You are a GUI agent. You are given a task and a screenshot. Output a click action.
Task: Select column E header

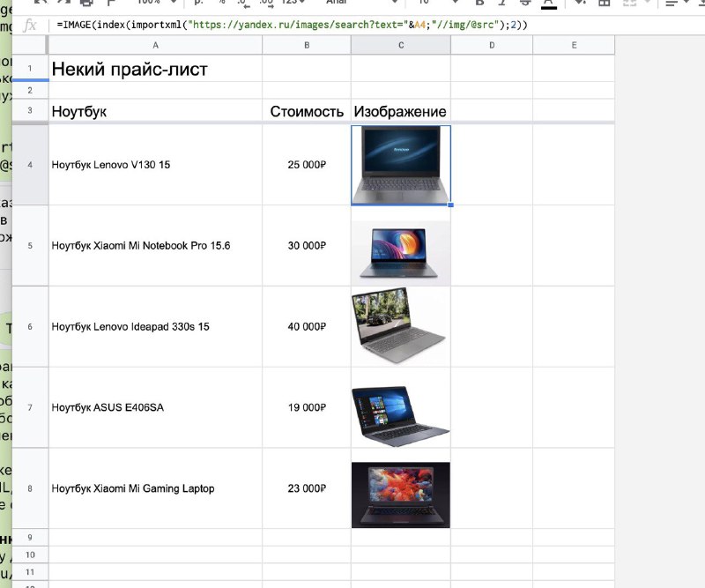click(574, 45)
